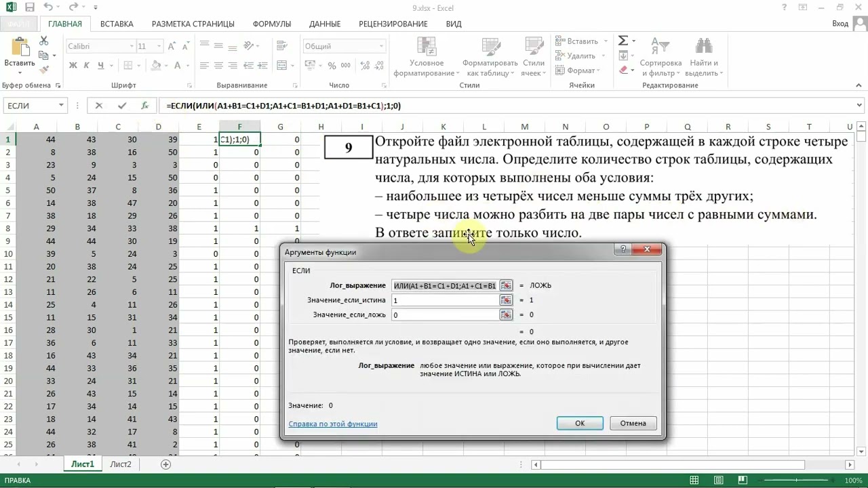Toggle italic formatting (К)

tap(87, 66)
